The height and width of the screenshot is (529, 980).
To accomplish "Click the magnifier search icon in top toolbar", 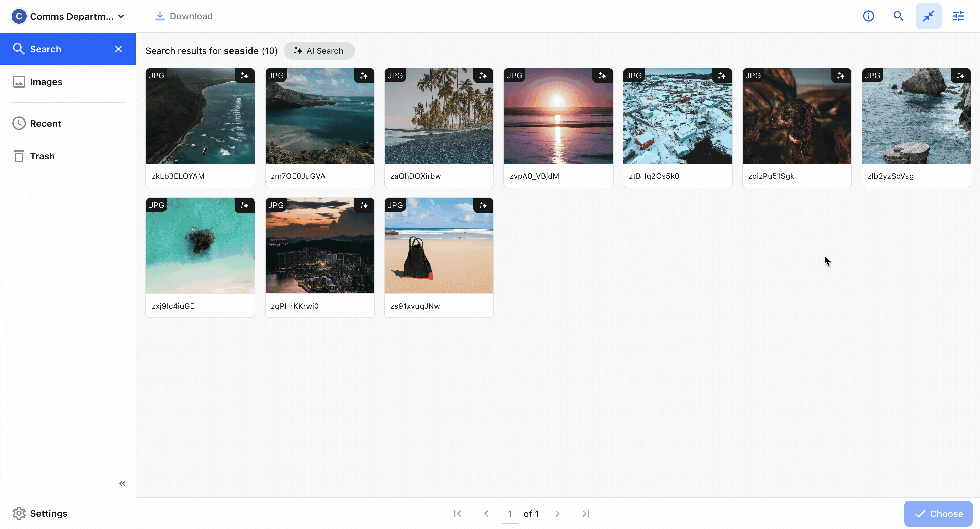I will tap(898, 16).
